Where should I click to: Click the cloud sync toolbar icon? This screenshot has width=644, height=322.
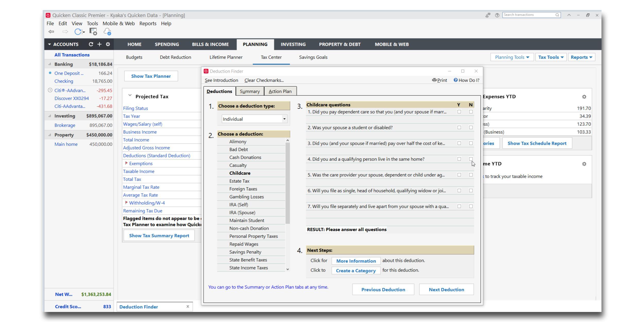107,32
